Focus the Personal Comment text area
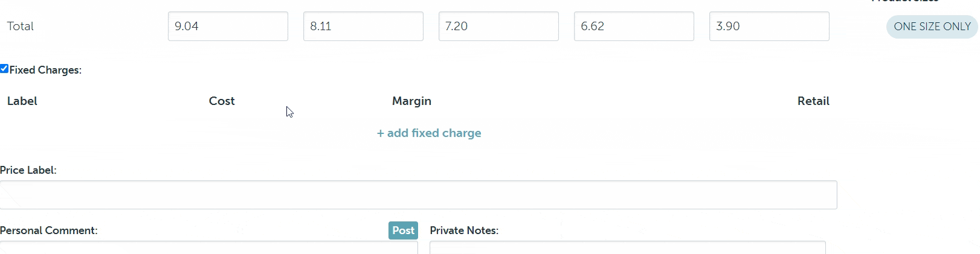980x254 pixels. coord(208,247)
